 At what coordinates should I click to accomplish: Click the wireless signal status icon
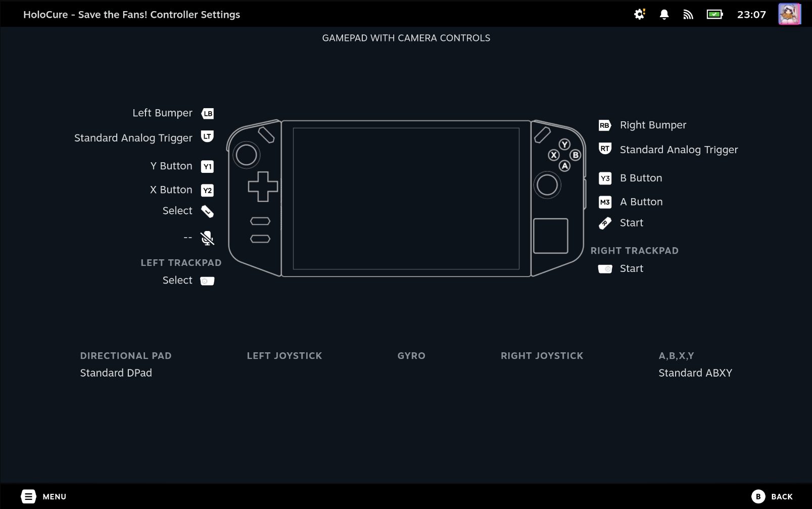(688, 15)
